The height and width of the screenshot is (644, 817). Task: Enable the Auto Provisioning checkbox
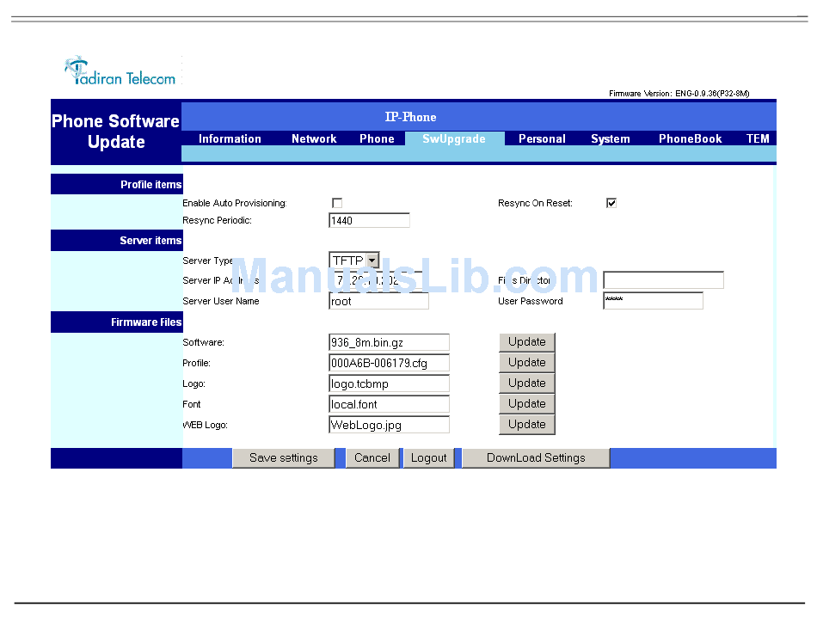[x=337, y=203]
